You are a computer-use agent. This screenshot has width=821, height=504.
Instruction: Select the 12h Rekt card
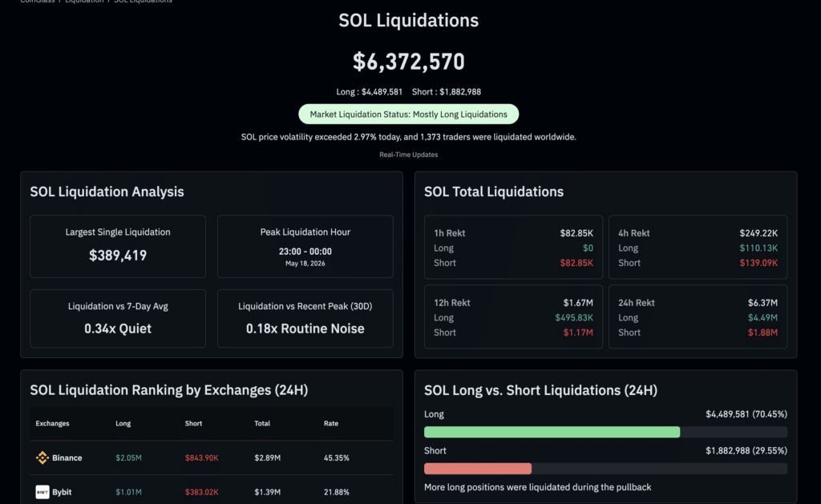[513, 317]
